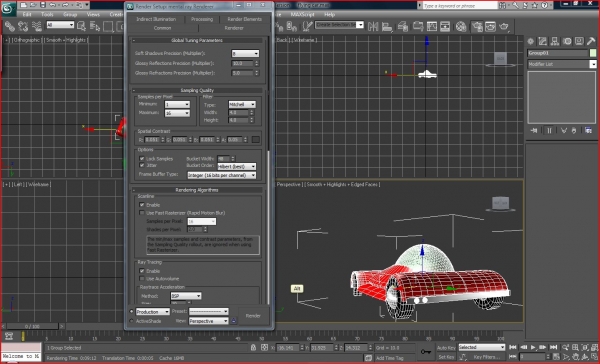Open the Display command panel tab
Screen dimensions: 600x364
579,41
